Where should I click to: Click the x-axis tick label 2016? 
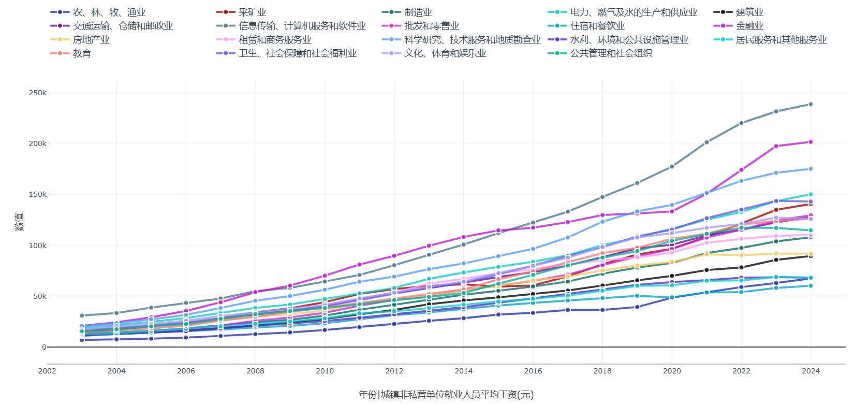point(533,371)
